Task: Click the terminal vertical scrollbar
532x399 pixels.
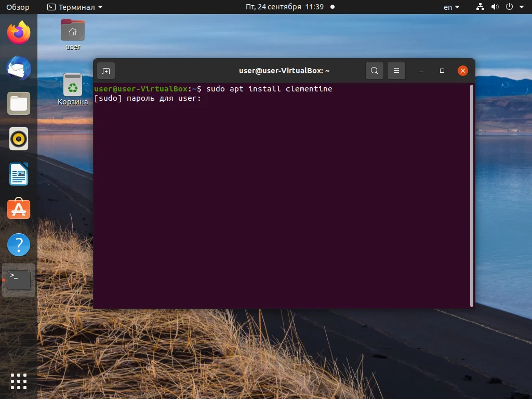Action: 472,196
